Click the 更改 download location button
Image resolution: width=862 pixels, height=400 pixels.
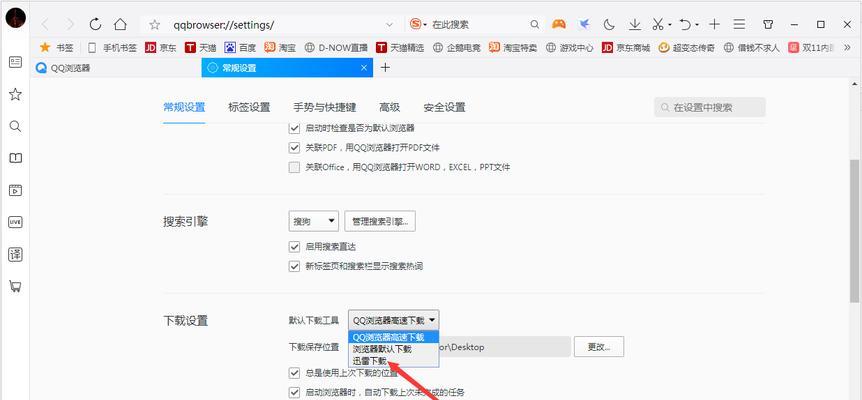599,347
